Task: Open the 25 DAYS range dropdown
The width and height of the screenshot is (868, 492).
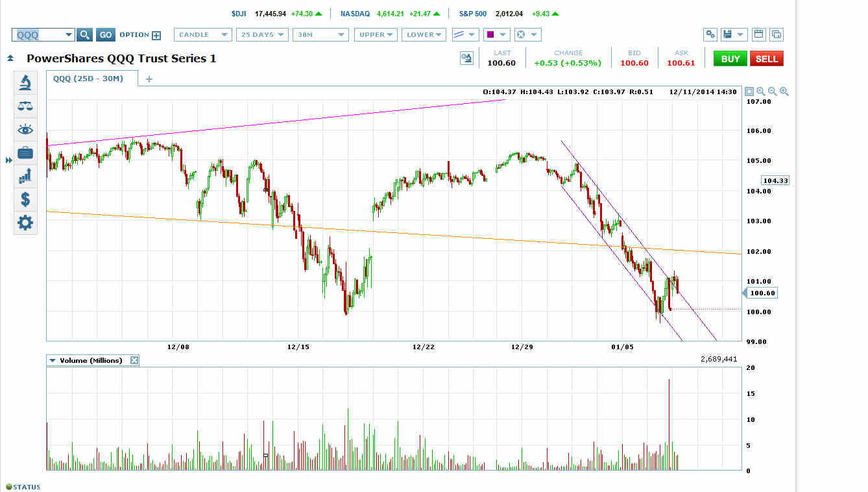Action: click(262, 34)
